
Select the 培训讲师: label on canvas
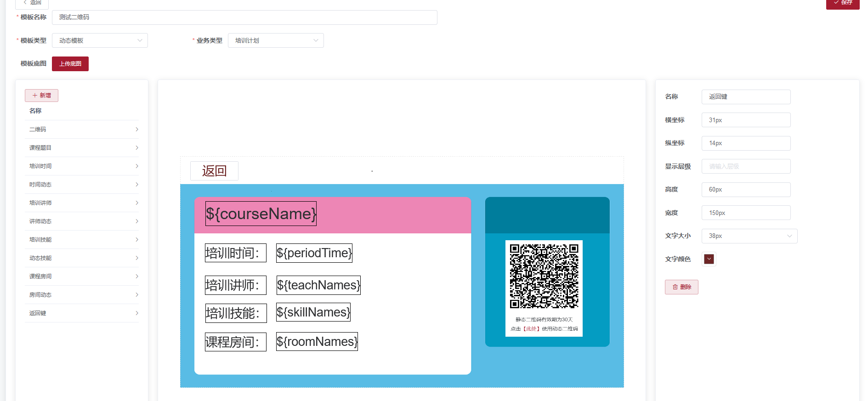[x=236, y=285]
